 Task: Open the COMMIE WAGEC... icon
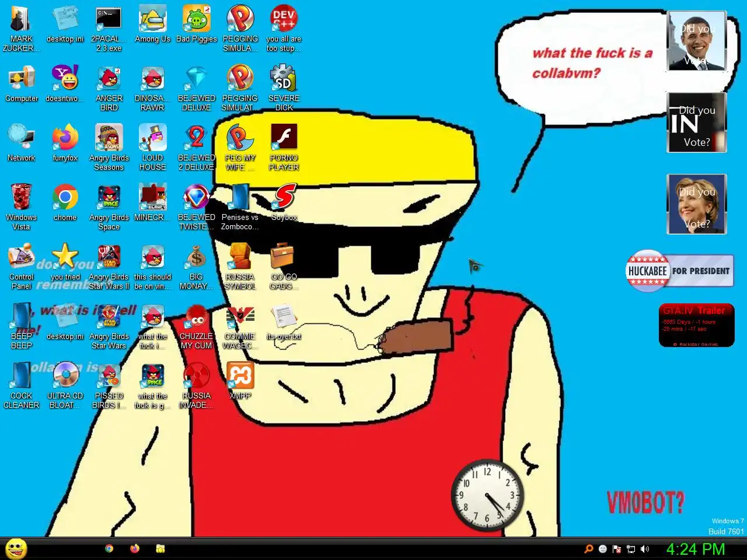coord(240,326)
